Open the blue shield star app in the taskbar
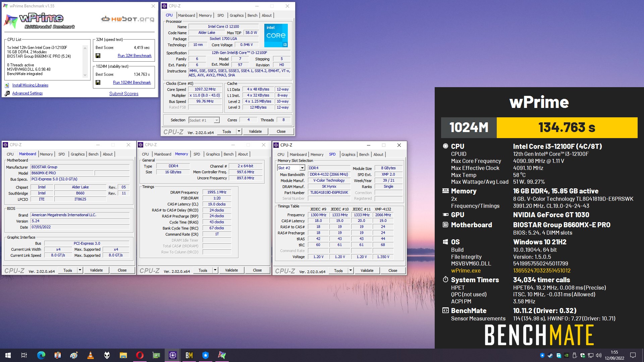 coord(205,355)
